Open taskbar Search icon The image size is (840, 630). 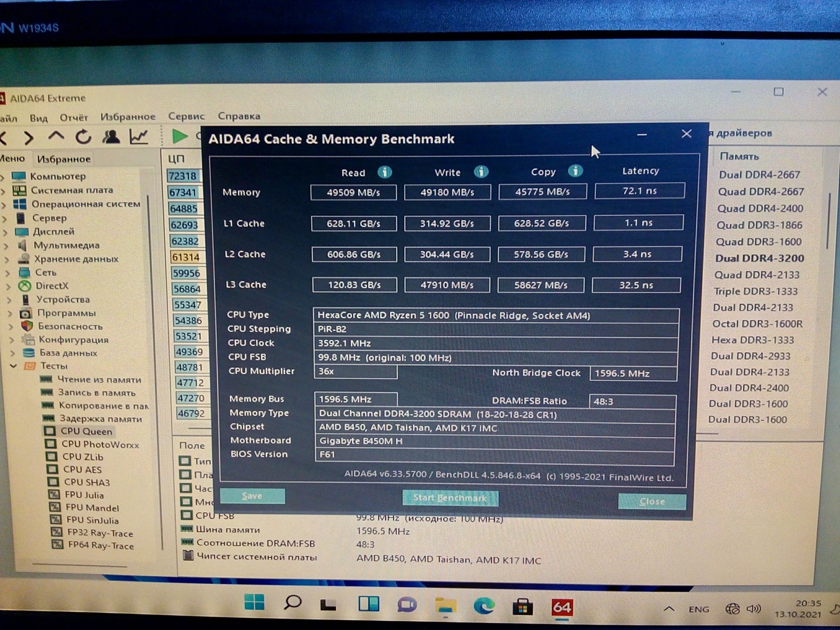click(x=292, y=603)
